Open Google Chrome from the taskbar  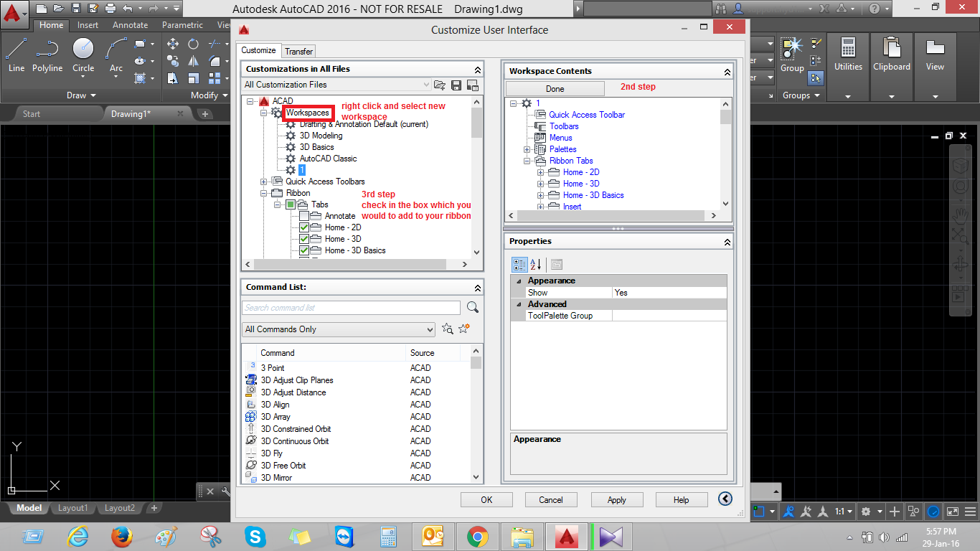tap(478, 536)
